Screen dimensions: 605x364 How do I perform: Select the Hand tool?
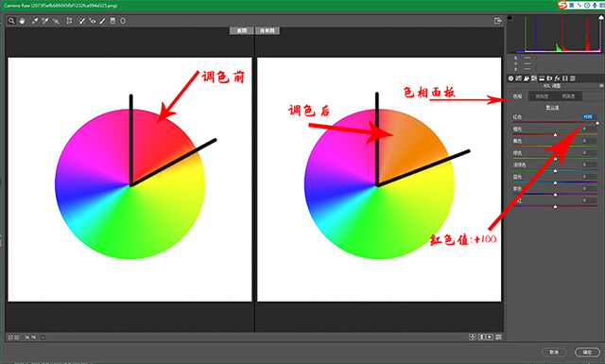click(x=22, y=21)
